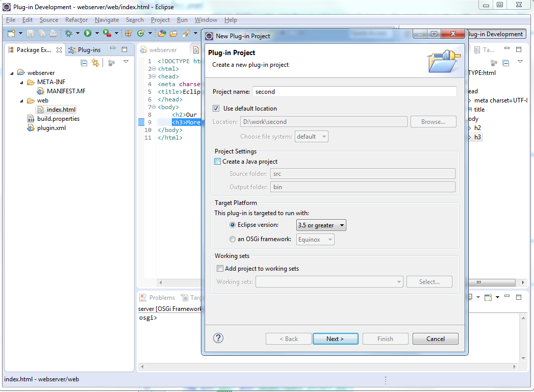Click Collapse All in Package Explorer
The height and width of the screenshot is (392, 534).
tap(84, 63)
